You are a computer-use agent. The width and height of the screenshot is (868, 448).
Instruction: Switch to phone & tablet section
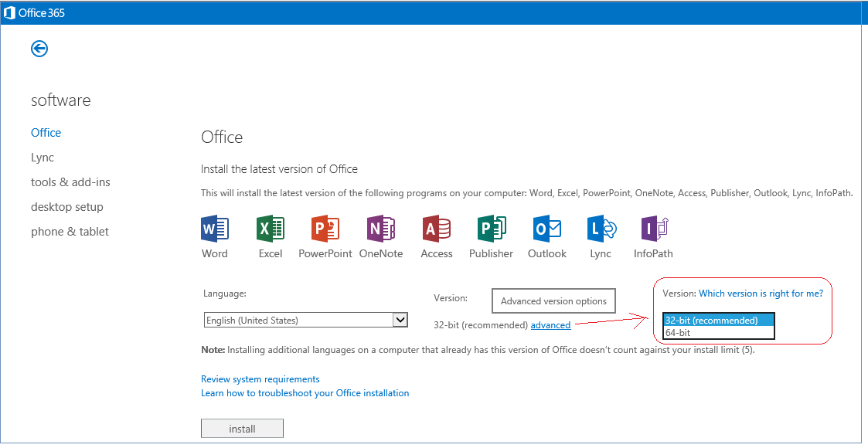click(x=70, y=232)
